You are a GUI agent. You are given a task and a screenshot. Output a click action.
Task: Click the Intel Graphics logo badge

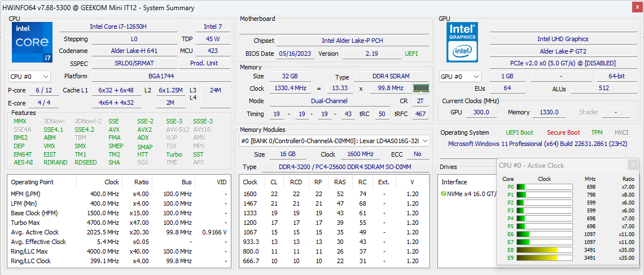(x=463, y=42)
